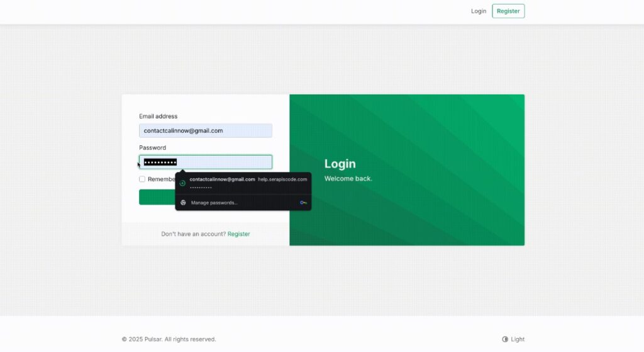The height and width of the screenshot is (352, 644).
Task: Click the masked password dots in autofill suggestion
Action: [x=201, y=188]
